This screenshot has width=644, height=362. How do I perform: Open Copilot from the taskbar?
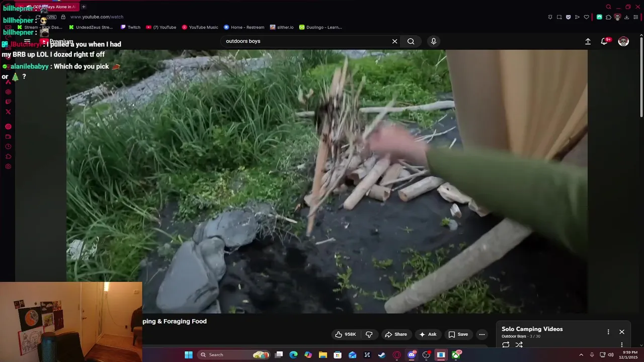[308, 355]
